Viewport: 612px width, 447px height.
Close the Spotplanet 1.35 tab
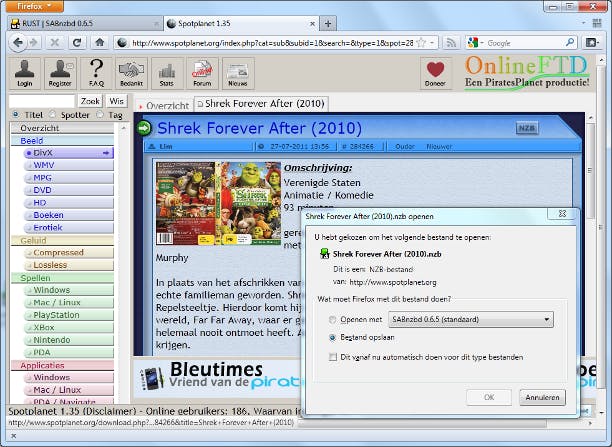(312, 24)
